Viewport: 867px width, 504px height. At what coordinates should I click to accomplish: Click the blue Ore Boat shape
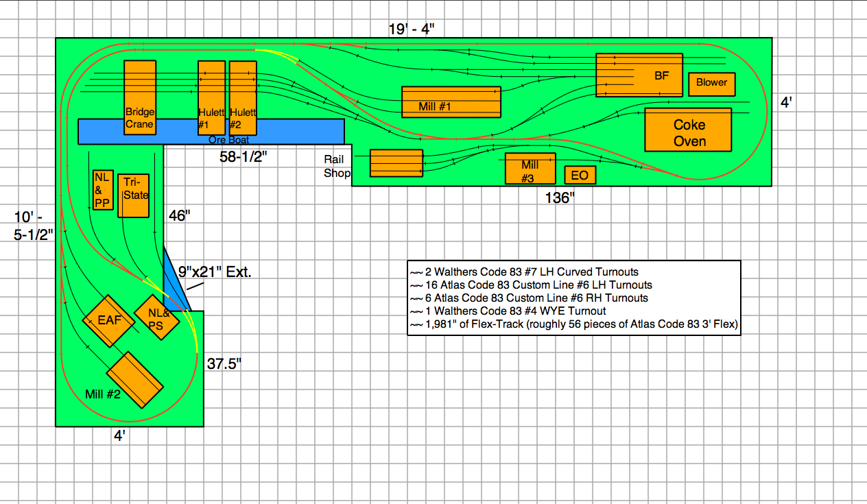tap(302, 131)
